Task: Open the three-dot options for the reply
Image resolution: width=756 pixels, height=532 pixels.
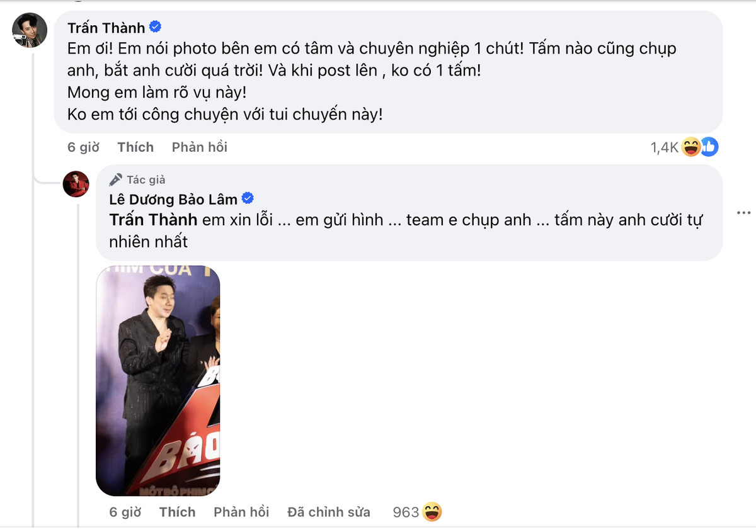Action: (743, 213)
